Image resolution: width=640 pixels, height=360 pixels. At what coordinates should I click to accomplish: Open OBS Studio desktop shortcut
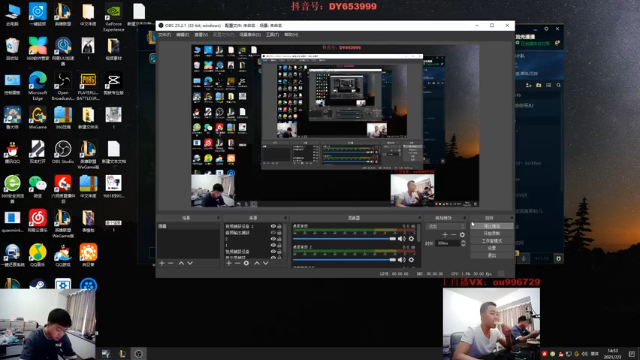point(63,152)
